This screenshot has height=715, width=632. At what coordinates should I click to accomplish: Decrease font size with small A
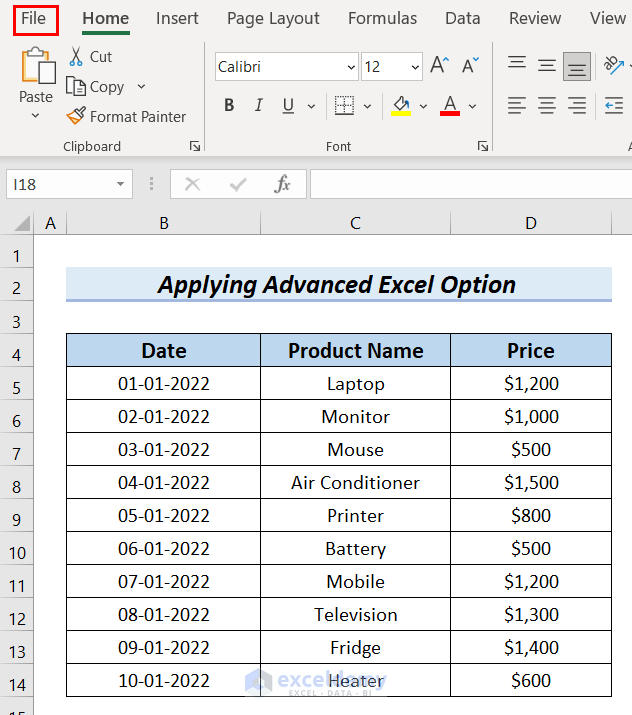(x=470, y=66)
